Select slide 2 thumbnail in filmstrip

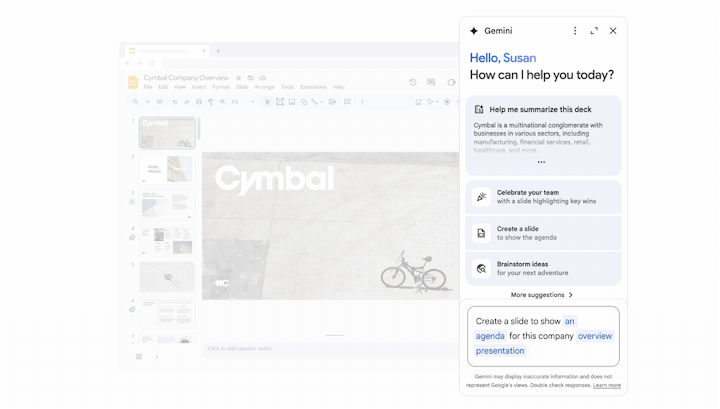(x=167, y=169)
